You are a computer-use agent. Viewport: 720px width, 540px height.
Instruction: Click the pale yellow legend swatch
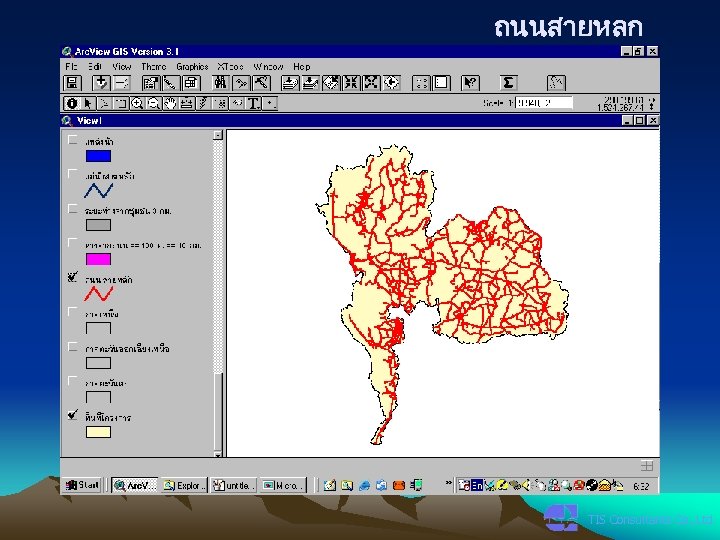click(98, 432)
